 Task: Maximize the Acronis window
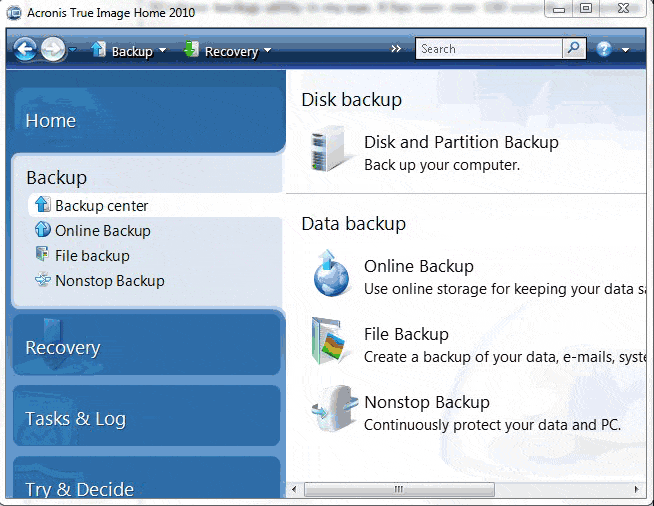click(x=586, y=8)
